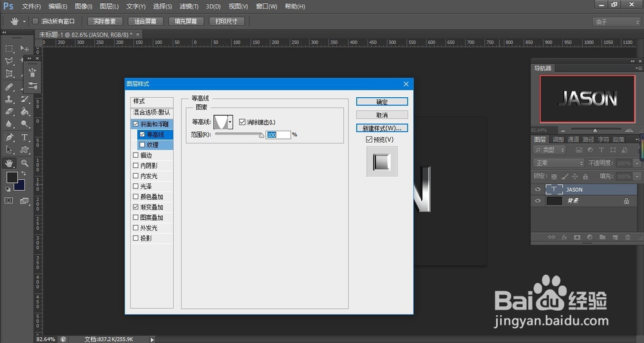
Task: Open the workspace dropdown labeled 虫子
Action: (x=616, y=22)
